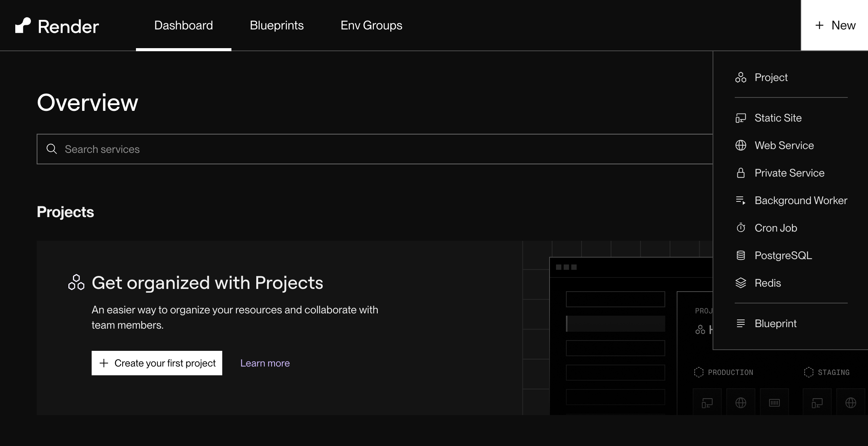Click the Blueprint list icon in the menu

click(x=741, y=323)
